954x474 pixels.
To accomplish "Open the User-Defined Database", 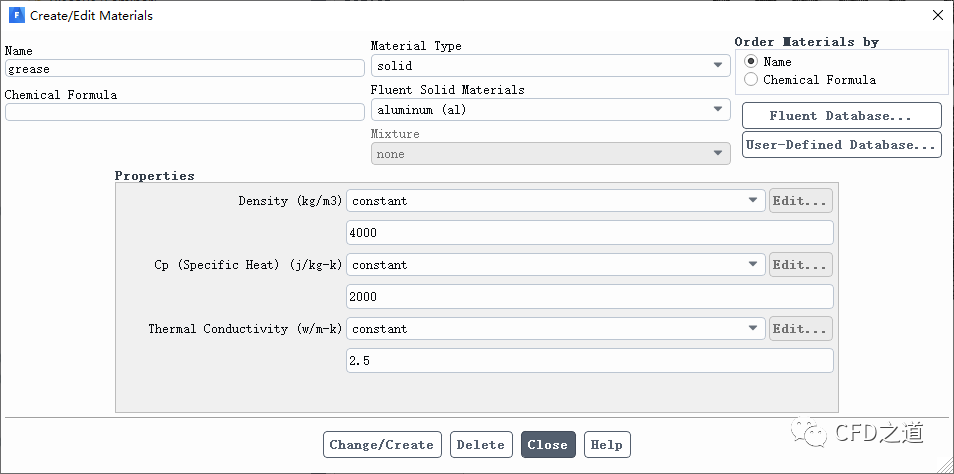I will pyautogui.click(x=841, y=145).
